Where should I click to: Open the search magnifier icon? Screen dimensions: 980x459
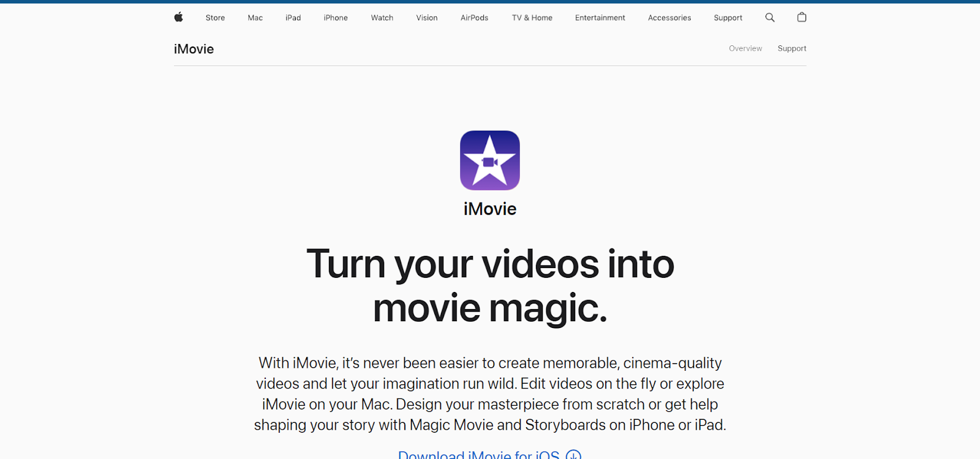(770, 18)
